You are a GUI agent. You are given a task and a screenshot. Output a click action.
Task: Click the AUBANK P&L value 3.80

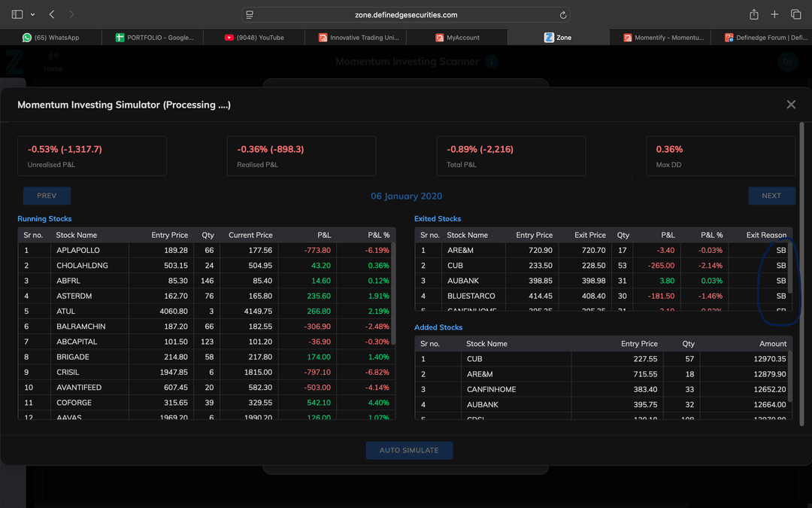coord(667,281)
